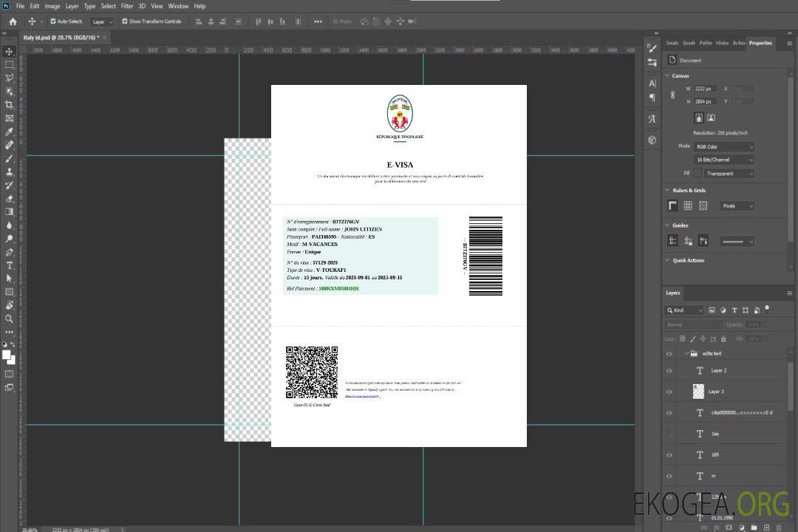The image size is (798, 532).
Task: Select the Rectangular Marquee tool
Action: (x=9, y=65)
